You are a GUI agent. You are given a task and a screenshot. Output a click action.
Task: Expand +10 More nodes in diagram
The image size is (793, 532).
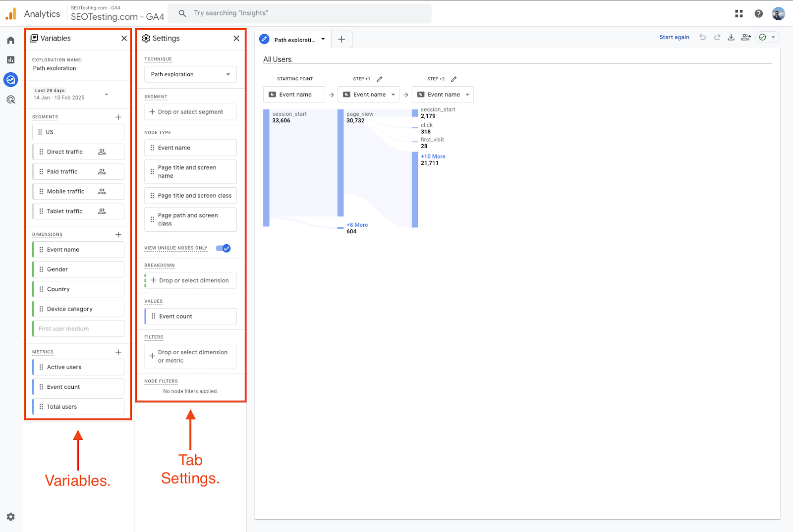click(x=432, y=156)
